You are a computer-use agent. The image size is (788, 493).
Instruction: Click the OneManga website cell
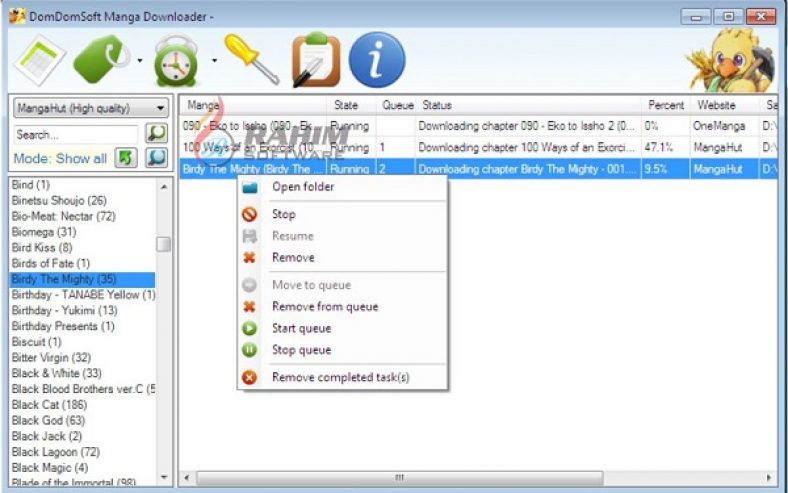click(725, 126)
